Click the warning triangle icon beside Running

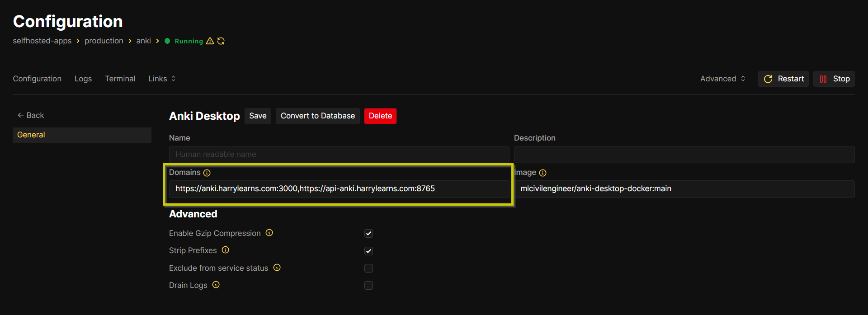pos(210,41)
